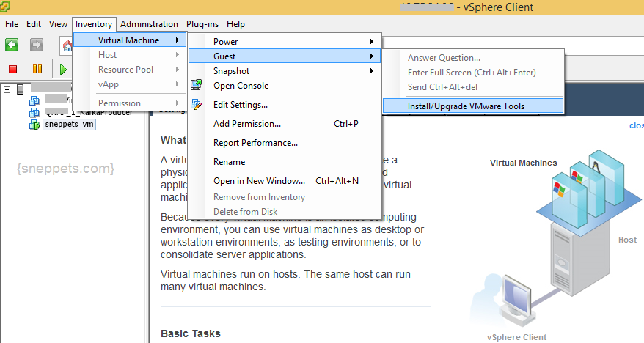Open the Inventory menu

pos(94,24)
